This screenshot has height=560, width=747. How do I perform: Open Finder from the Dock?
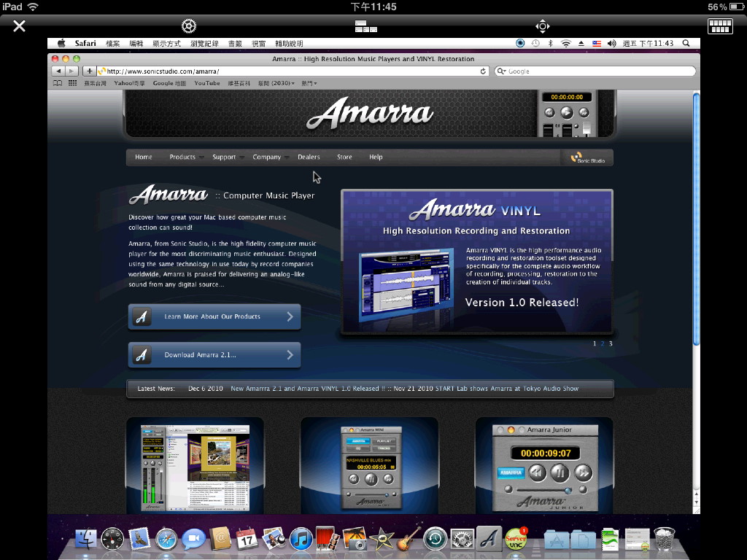pos(86,540)
